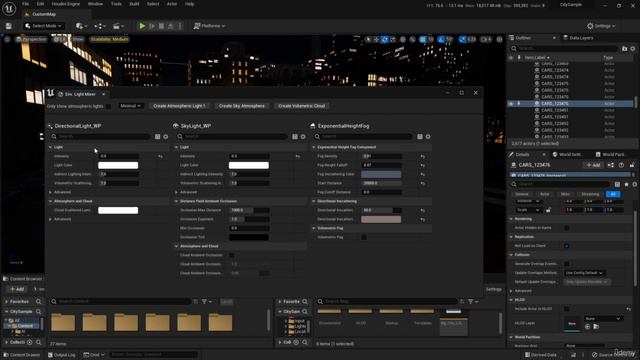
Task: Open the Platforms dropdown in toolbar
Action: click(x=209, y=26)
